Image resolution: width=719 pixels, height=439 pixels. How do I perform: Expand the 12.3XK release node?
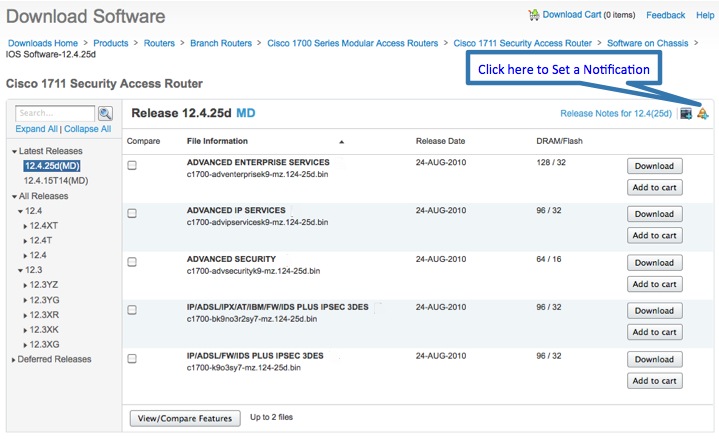tap(25, 330)
